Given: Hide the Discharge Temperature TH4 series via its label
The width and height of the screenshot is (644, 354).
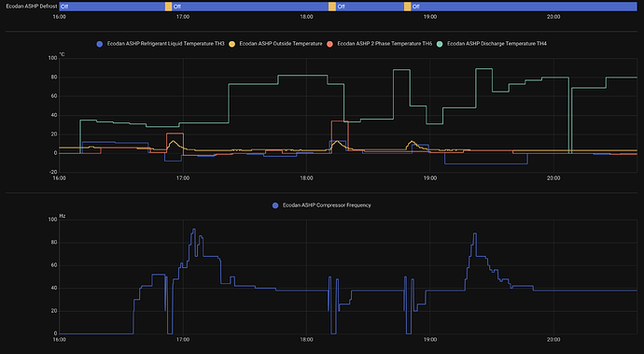Looking at the screenshot, I should click(497, 44).
